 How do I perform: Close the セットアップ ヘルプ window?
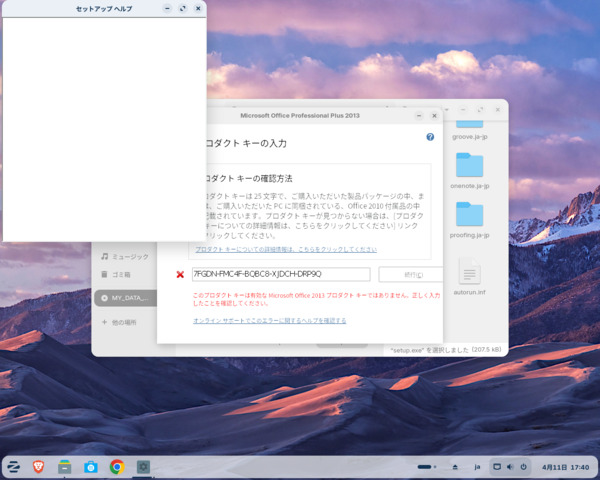[x=198, y=8]
